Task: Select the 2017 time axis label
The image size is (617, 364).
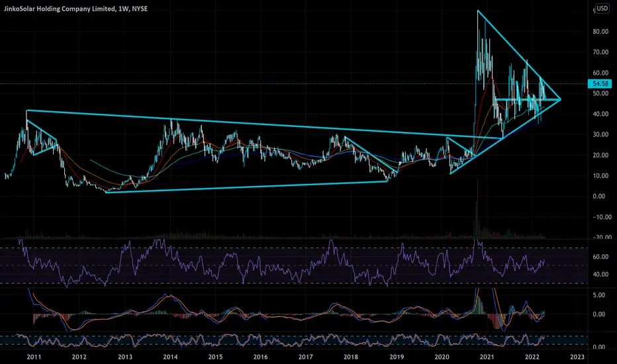Action: click(306, 356)
